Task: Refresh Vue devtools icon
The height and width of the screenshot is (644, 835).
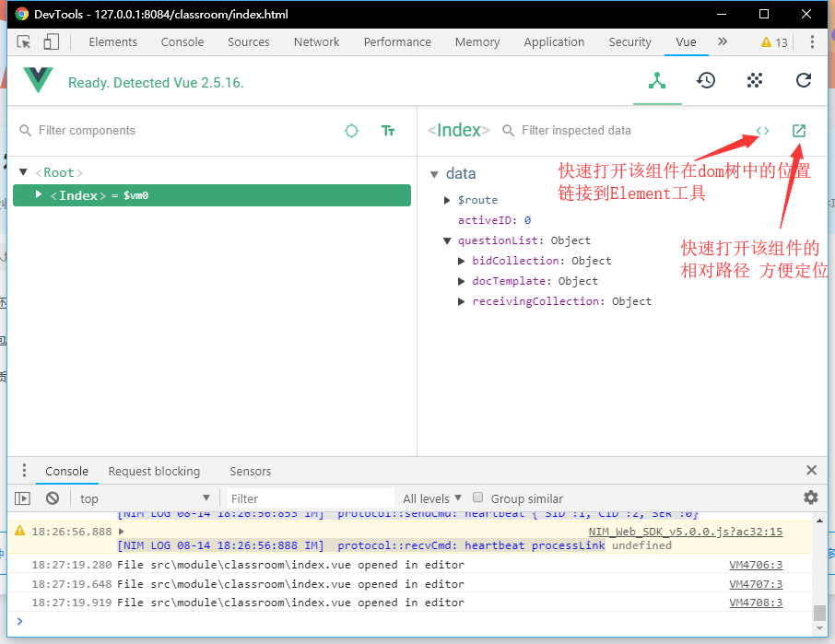Action: pos(804,80)
